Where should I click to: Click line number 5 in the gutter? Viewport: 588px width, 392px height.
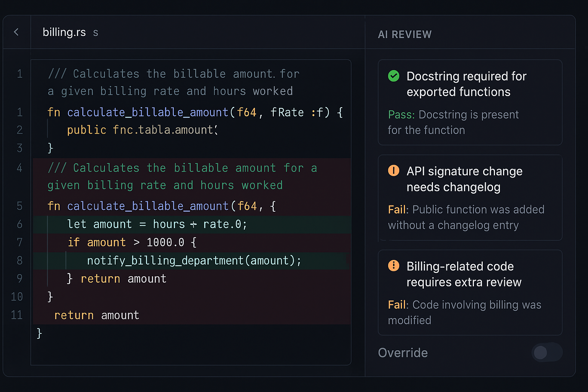point(20,206)
